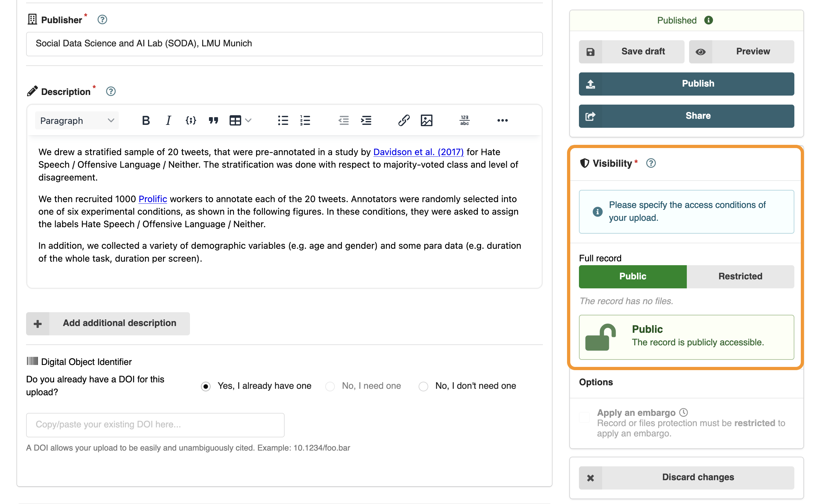Open the Prolific link

153,199
